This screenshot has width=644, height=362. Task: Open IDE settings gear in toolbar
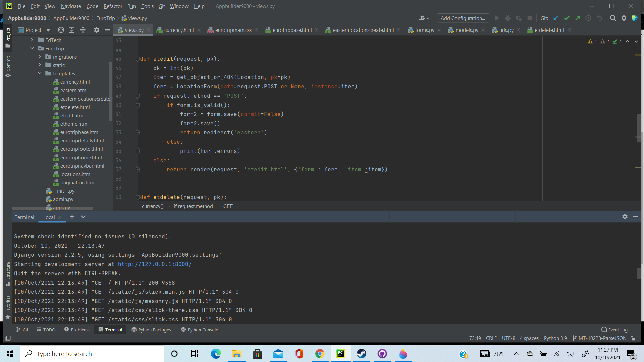click(624, 18)
